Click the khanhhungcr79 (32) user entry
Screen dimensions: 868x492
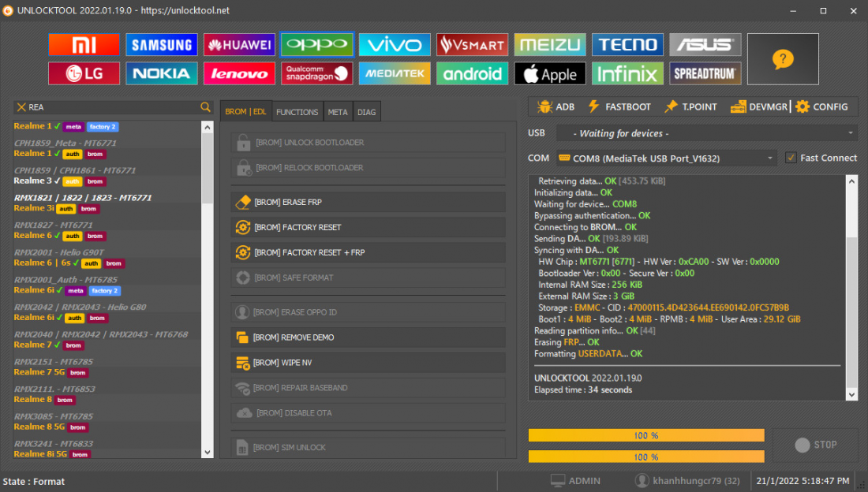click(687, 481)
